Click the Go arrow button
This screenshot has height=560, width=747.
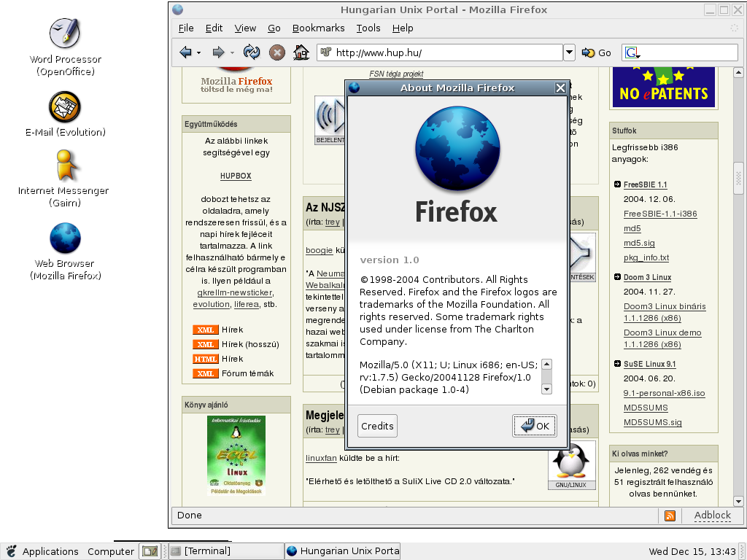pos(597,52)
